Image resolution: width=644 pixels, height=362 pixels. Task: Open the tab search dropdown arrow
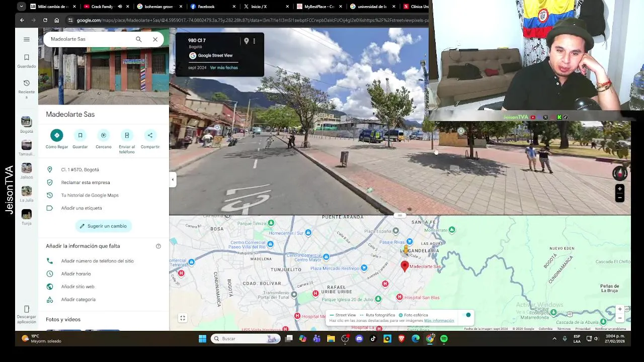[x=21, y=7]
